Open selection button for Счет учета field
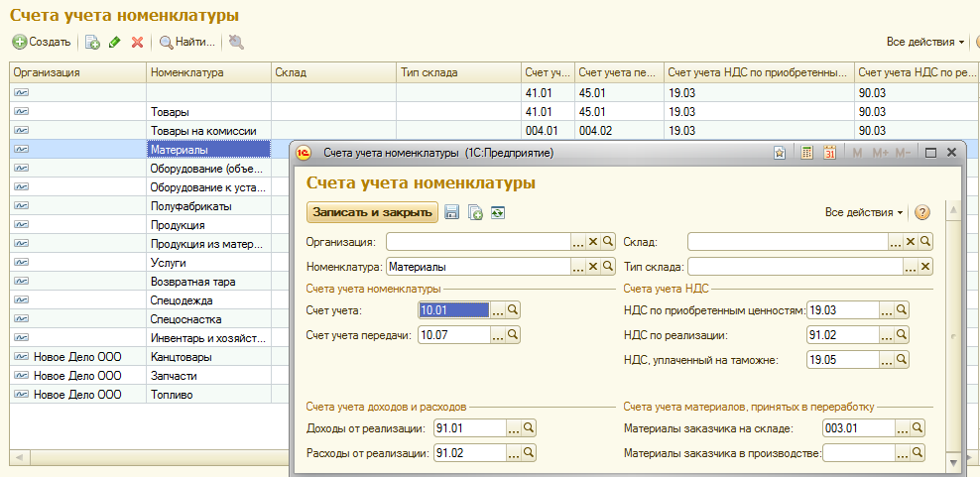The width and height of the screenshot is (980, 477). click(x=498, y=310)
